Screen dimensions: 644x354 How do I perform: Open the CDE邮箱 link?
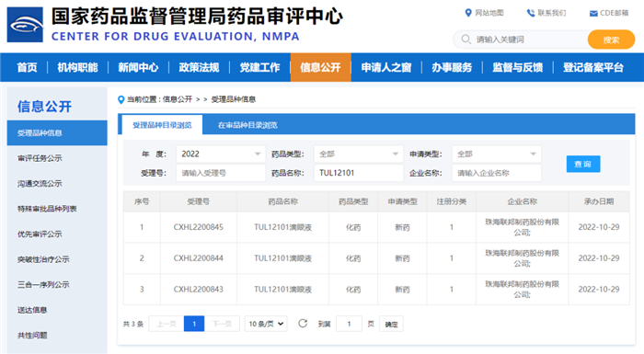click(x=614, y=13)
